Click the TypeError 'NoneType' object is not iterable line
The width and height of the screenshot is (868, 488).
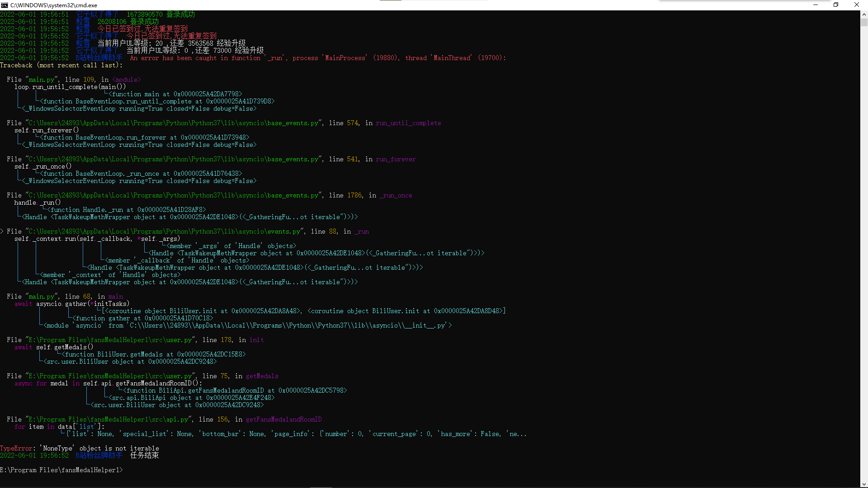(80, 448)
